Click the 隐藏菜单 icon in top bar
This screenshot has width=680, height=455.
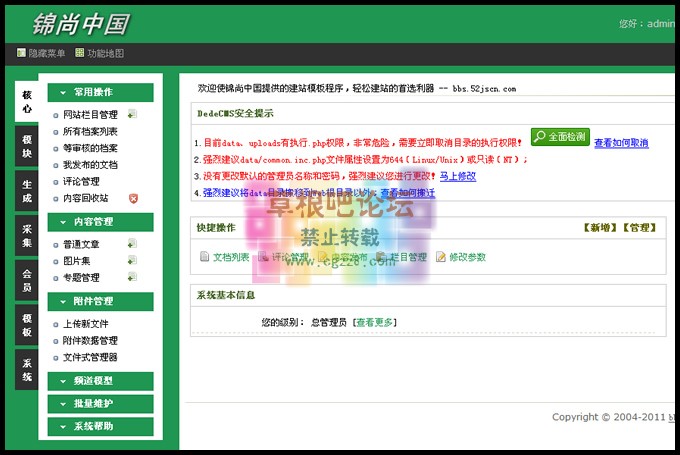tap(21, 53)
